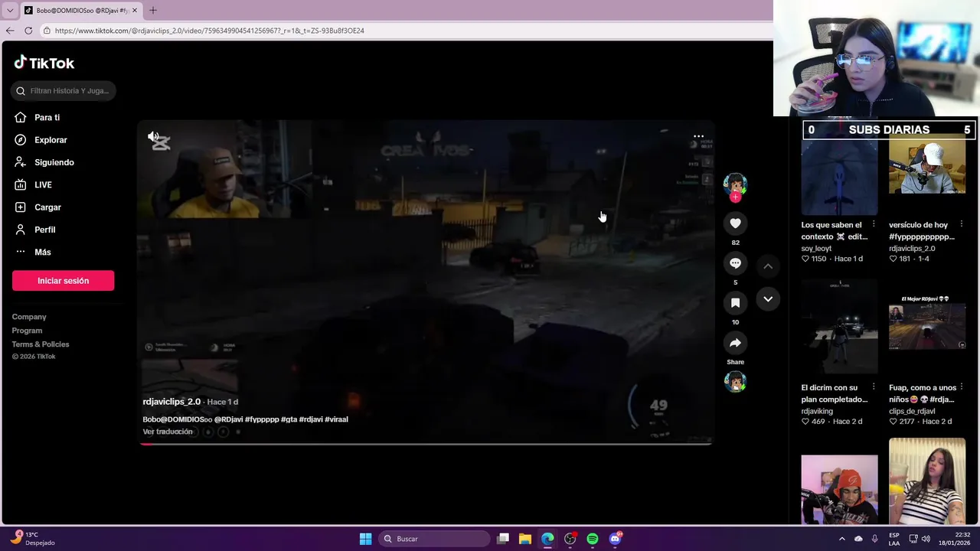The image size is (980, 551).
Task: Open the video's three-dot options menu
Action: click(698, 136)
